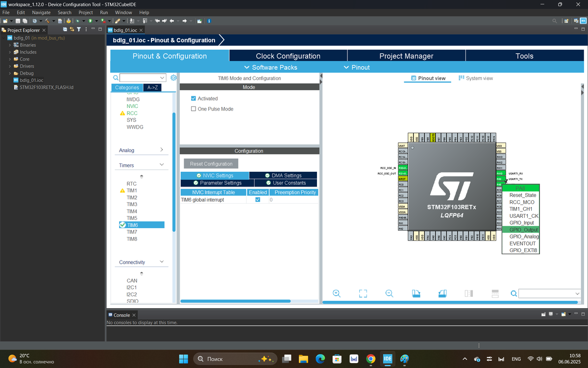Enable the One Pulse Mode checkbox
Screen dimensions: 588x368
click(x=194, y=109)
